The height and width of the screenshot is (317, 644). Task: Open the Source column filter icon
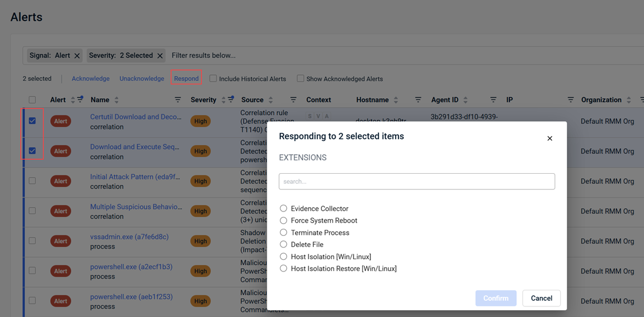293,100
